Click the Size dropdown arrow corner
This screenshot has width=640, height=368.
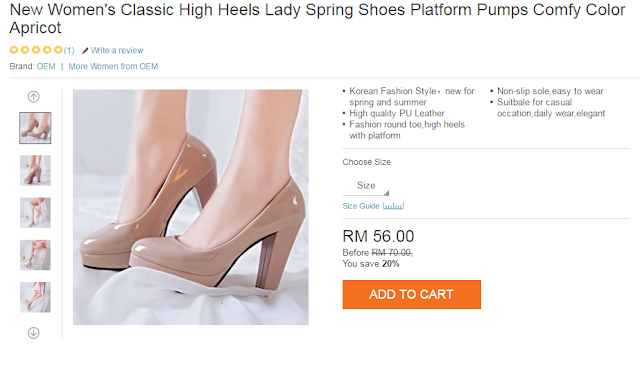pos(386,193)
